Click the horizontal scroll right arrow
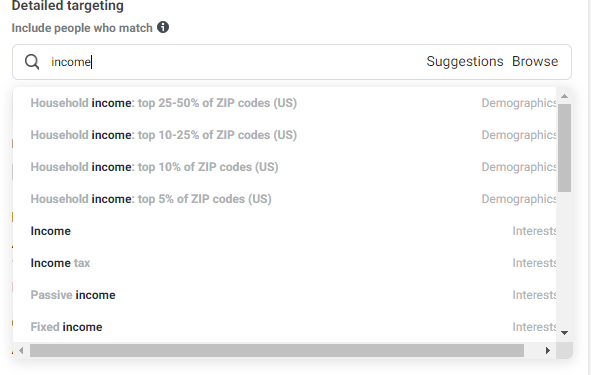The image size is (591, 375). tap(547, 351)
